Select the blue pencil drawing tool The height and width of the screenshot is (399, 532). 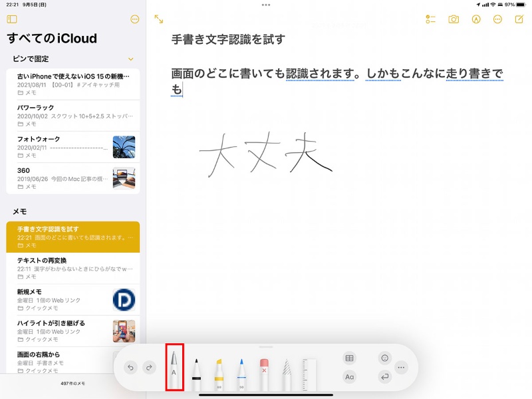pyautogui.click(x=243, y=368)
